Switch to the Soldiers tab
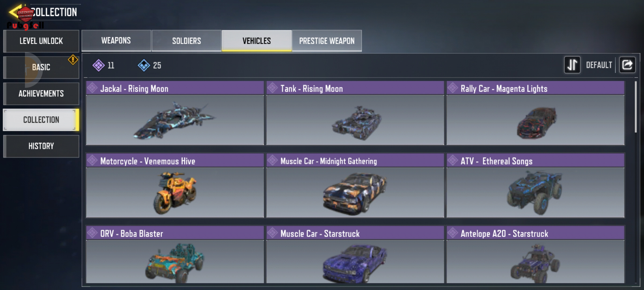This screenshot has height=290, width=644. [x=186, y=41]
